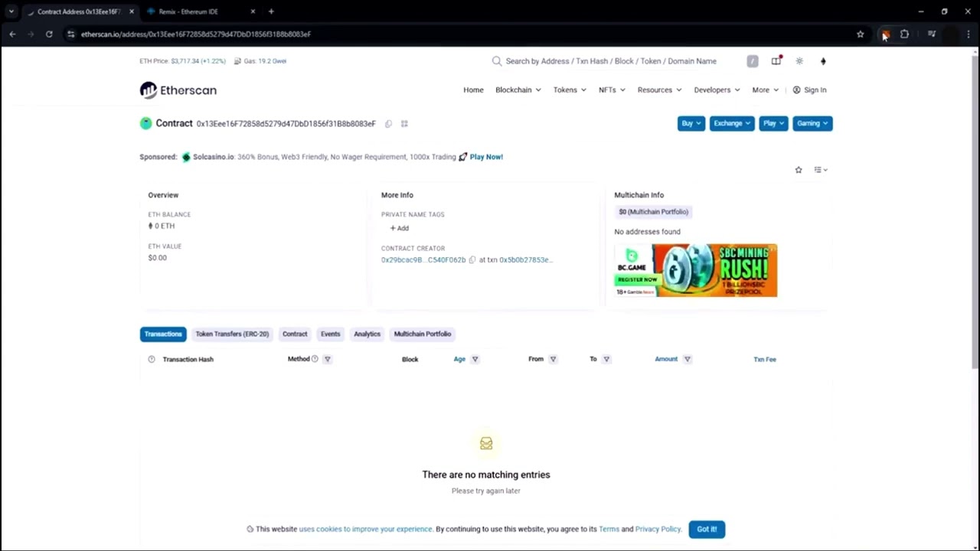The image size is (980, 551).
Task: Expand the Buy dropdown button
Action: (691, 123)
